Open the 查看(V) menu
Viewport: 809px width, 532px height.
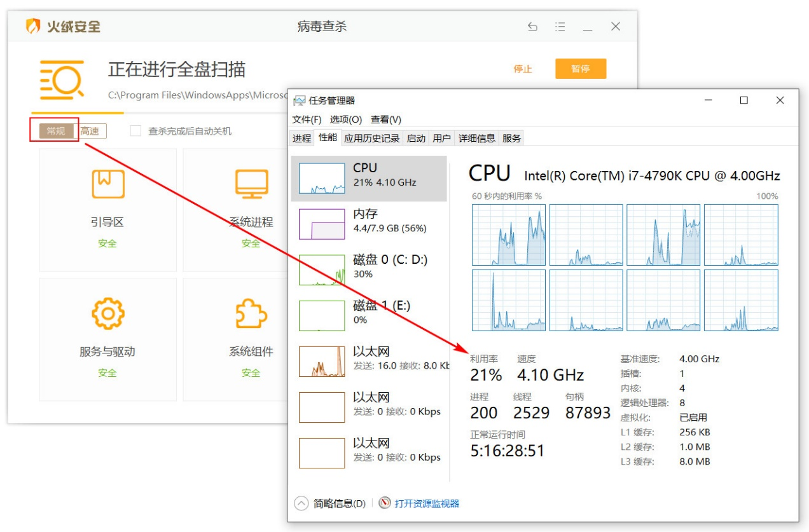(x=386, y=119)
